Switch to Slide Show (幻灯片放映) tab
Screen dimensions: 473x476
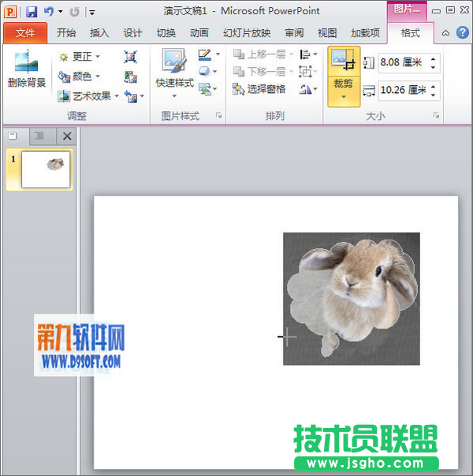(x=247, y=33)
